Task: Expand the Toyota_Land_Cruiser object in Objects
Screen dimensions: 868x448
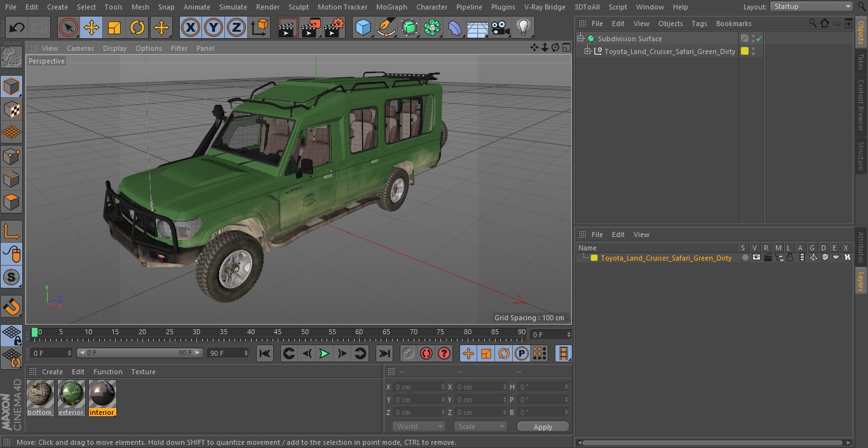Action: point(588,51)
